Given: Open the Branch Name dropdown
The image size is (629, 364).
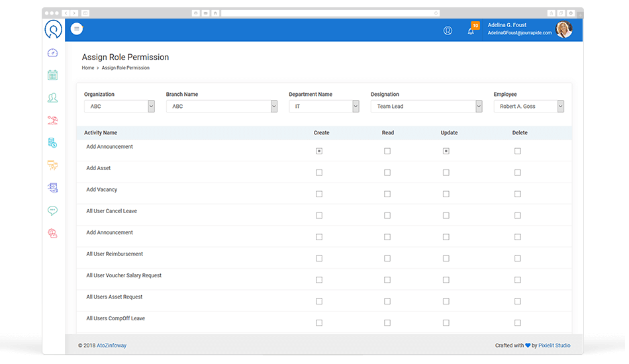Looking at the screenshot, I should [221, 107].
